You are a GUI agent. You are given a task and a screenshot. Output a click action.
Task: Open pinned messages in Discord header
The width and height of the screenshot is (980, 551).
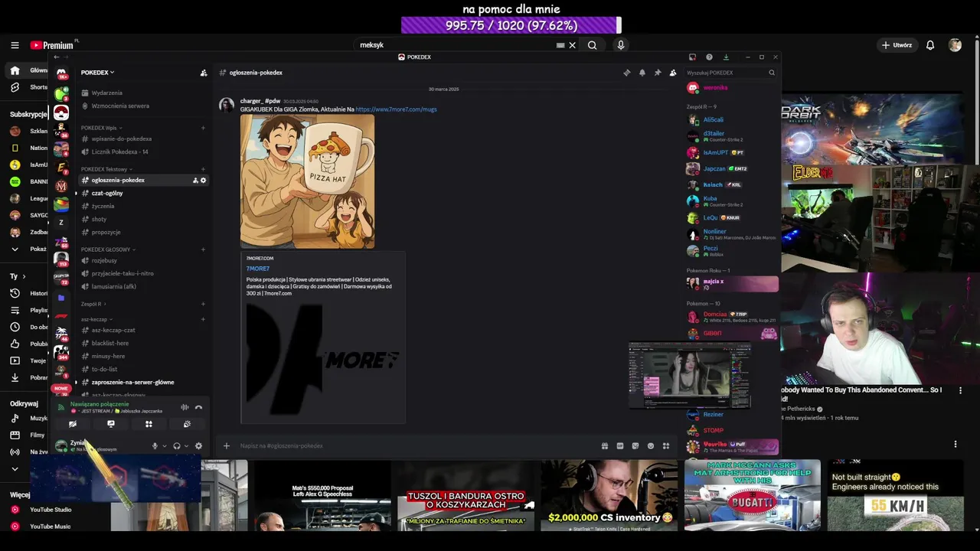(x=657, y=73)
